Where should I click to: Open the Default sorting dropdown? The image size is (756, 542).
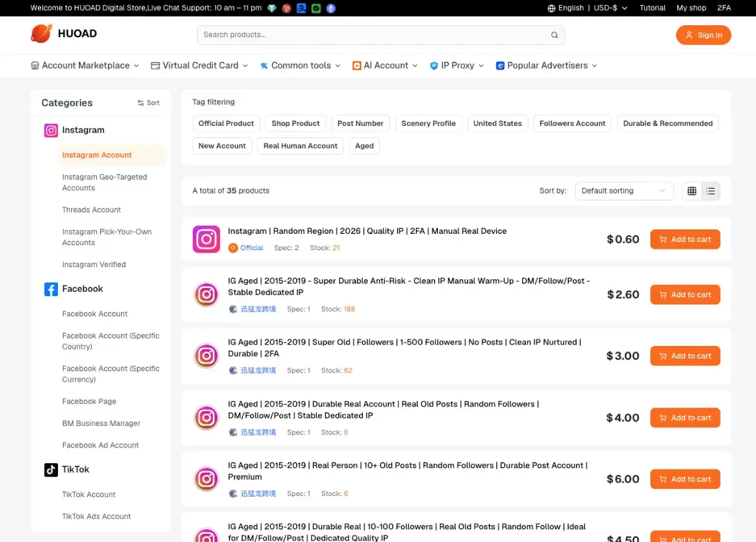click(x=624, y=191)
